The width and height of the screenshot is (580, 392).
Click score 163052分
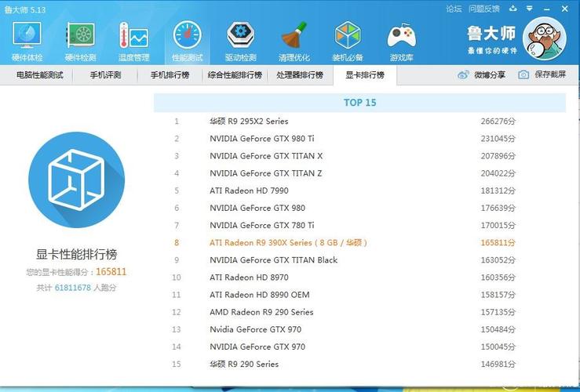point(498,260)
